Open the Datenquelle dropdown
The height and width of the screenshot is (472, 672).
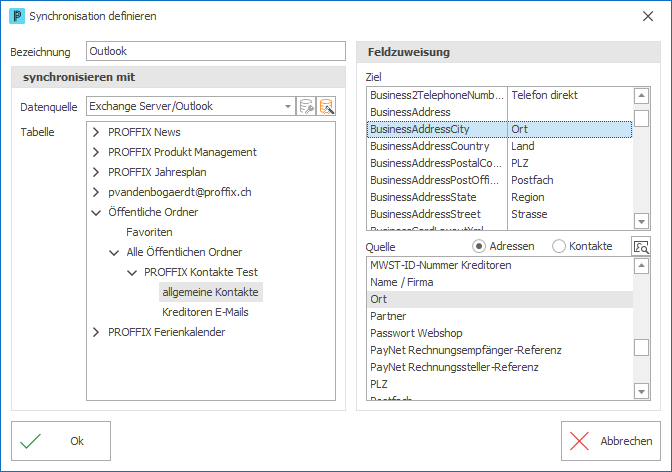click(x=288, y=106)
